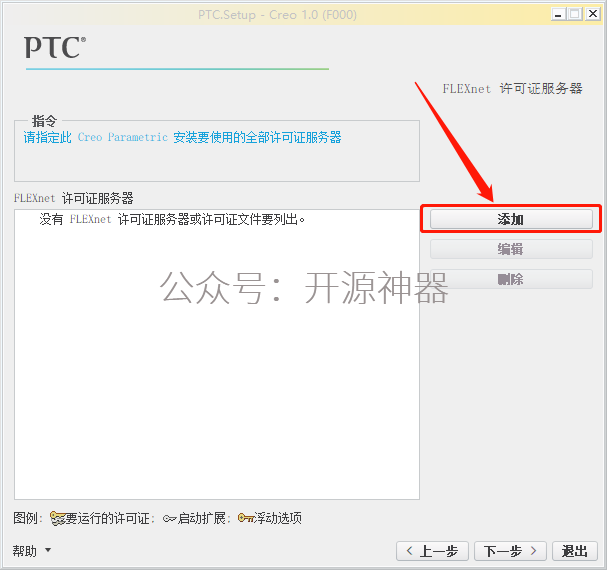Open the 帮助 dropdown menu
The width and height of the screenshot is (607, 570).
[32, 550]
